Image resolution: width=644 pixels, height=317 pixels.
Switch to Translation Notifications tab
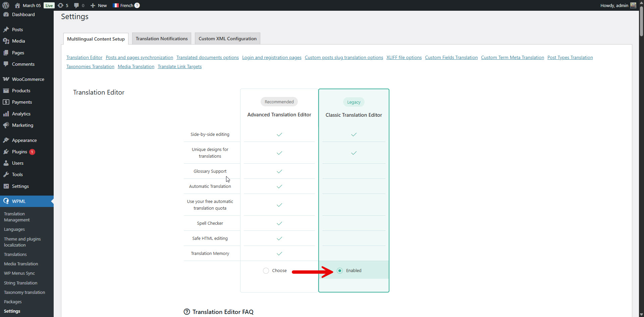click(x=162, y=39)
